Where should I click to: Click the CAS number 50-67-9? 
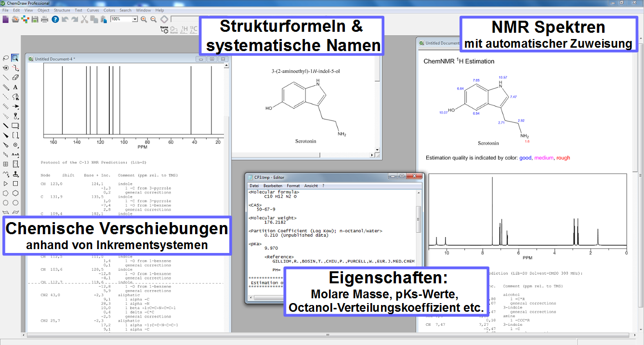[266, 210]
